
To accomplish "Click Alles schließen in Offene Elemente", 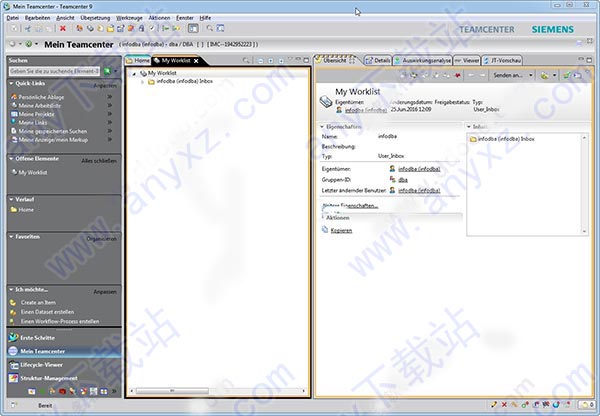I will coord(99,161).
